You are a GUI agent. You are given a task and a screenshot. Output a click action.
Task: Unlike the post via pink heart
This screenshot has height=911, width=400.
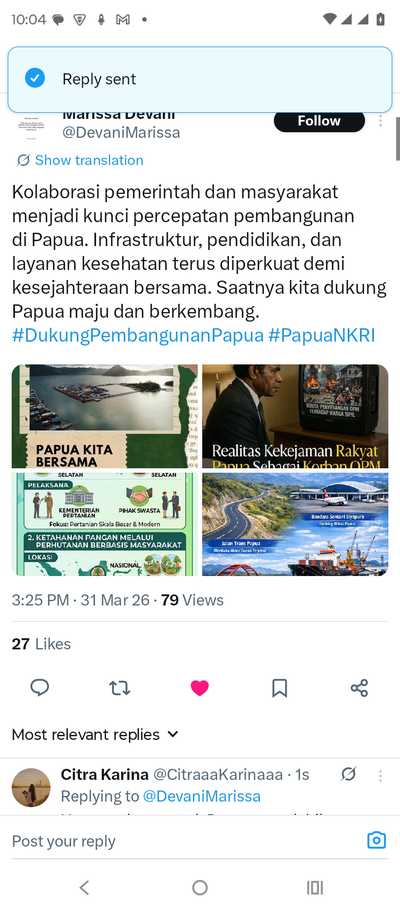pos(199,688)
